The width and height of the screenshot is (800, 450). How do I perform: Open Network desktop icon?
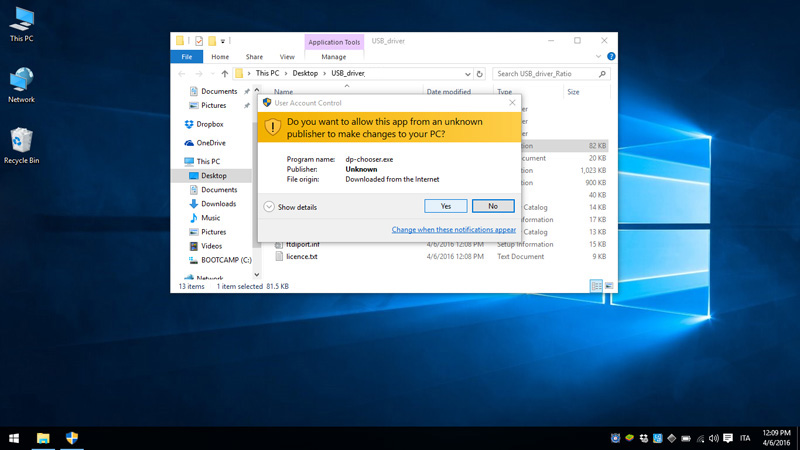point(21,85)
